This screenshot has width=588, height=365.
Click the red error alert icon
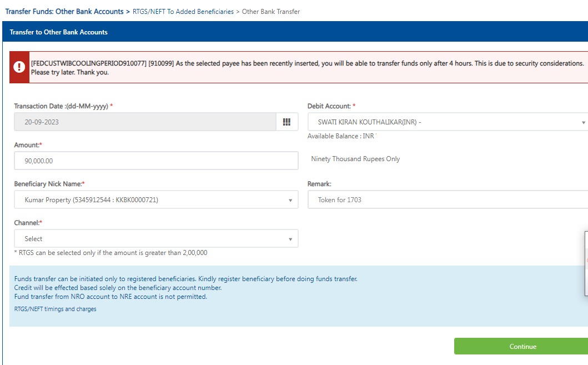[19, 67]
